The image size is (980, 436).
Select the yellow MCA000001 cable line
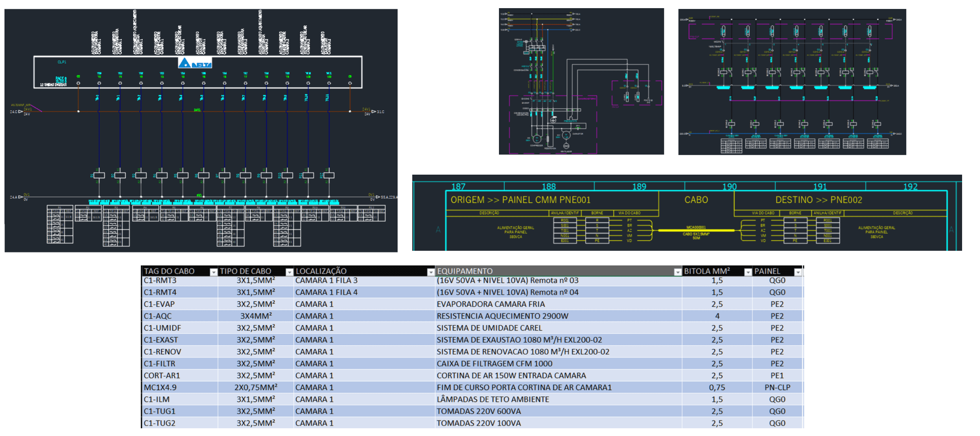(x=696, y=230)
